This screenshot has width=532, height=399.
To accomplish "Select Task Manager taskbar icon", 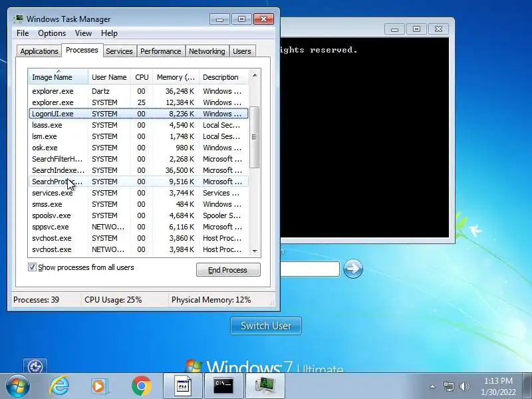I will click(265, 386).
